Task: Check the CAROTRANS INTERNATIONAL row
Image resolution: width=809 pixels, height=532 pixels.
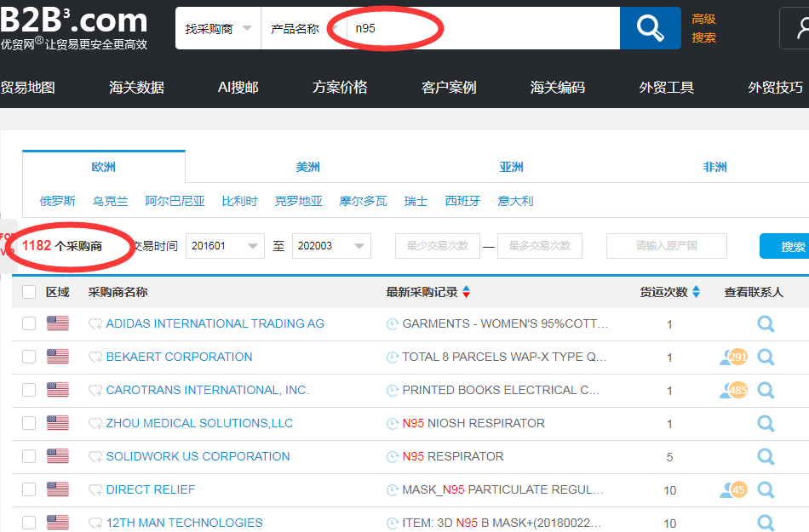Action: tap(29, 390)
